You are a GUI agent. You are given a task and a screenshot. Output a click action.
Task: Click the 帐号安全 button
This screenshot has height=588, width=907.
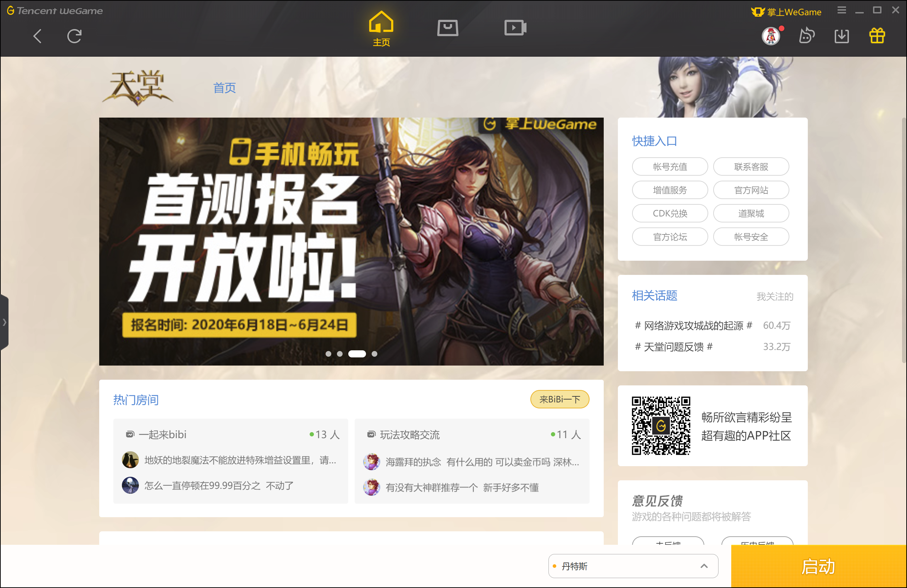(751, 237)
